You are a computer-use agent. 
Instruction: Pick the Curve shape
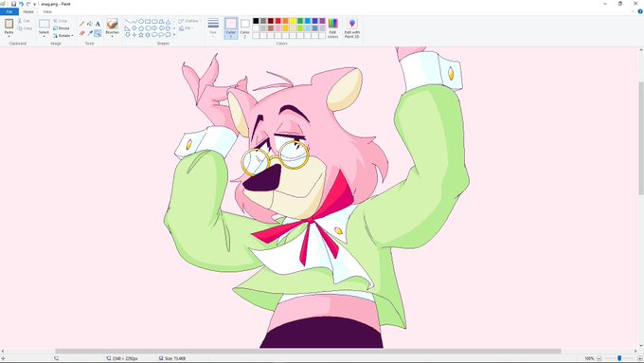point(134,22)
